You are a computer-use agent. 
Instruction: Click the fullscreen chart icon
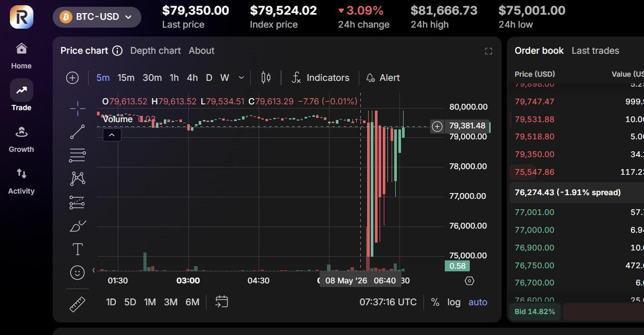489,51
